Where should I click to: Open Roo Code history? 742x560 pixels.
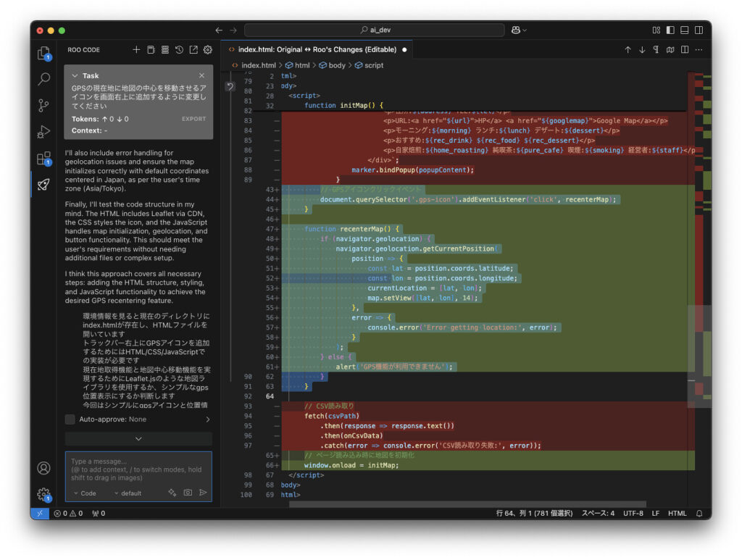click(x=179, y=50)
